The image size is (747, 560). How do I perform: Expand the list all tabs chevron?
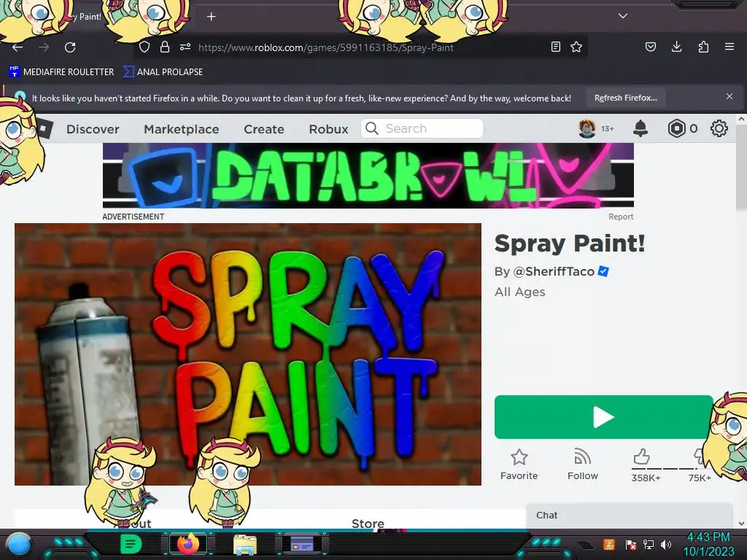click(x=623, y=16)
